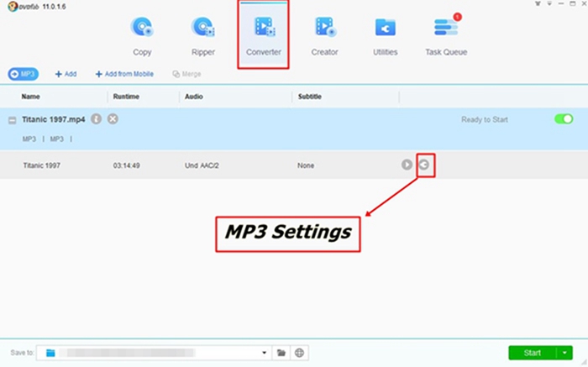Open MP3 settings for Titanic 1997

coord(425,165)
